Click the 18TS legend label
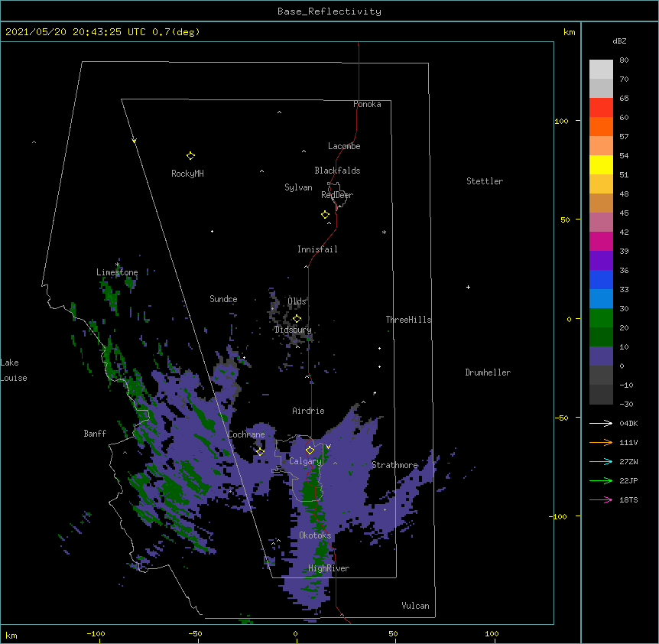659x644 pixels. [x=628, y=499]
